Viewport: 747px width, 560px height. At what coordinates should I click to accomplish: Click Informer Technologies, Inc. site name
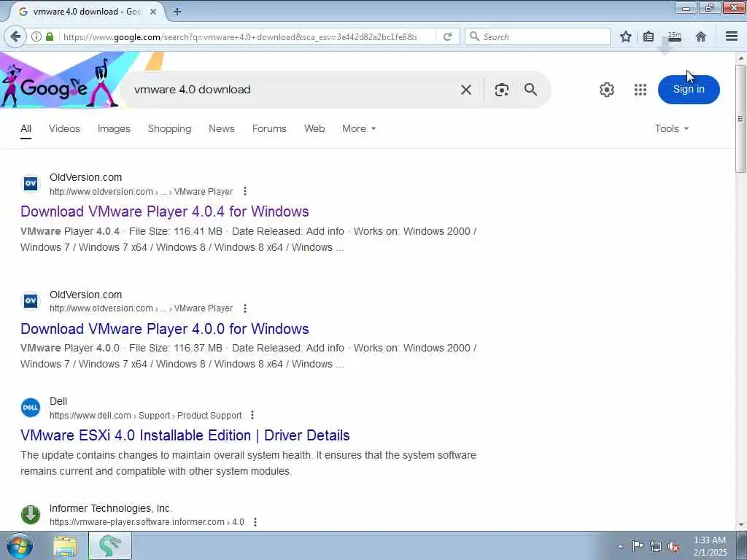pyautogui.click(x=111, y=508)
